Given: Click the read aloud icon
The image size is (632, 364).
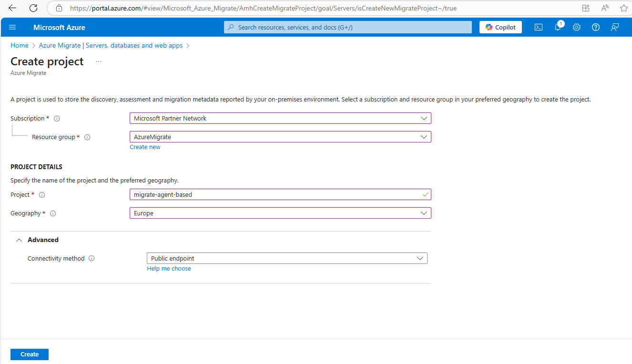Looking at the screenshot, I should point(605,8).
